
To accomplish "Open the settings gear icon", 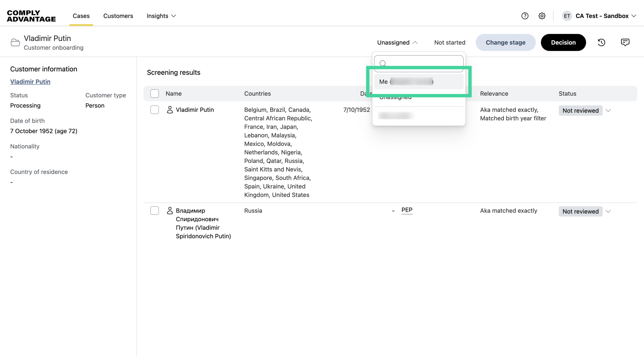I will click(542, 16).
